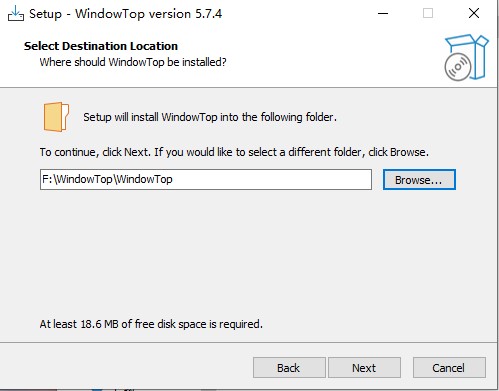Click the 'To continue, click Next' instruction
Screen dimensions: 499x391
(234, 152)
